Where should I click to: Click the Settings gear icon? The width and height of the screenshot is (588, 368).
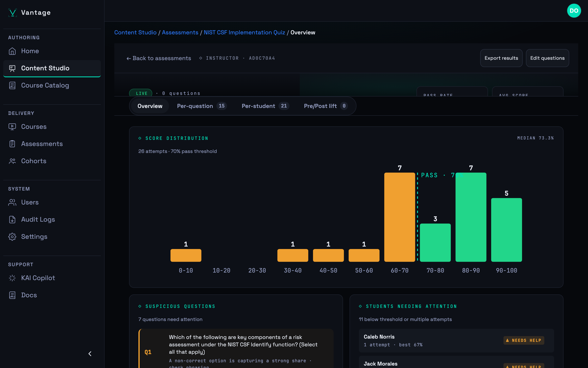point(12,237)
